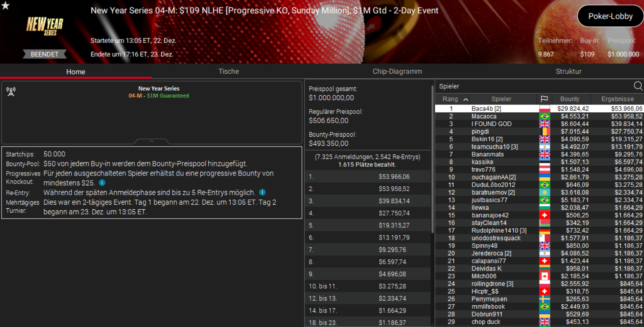
Task: Sort by Ergebnisse column header
Action: 617,99
